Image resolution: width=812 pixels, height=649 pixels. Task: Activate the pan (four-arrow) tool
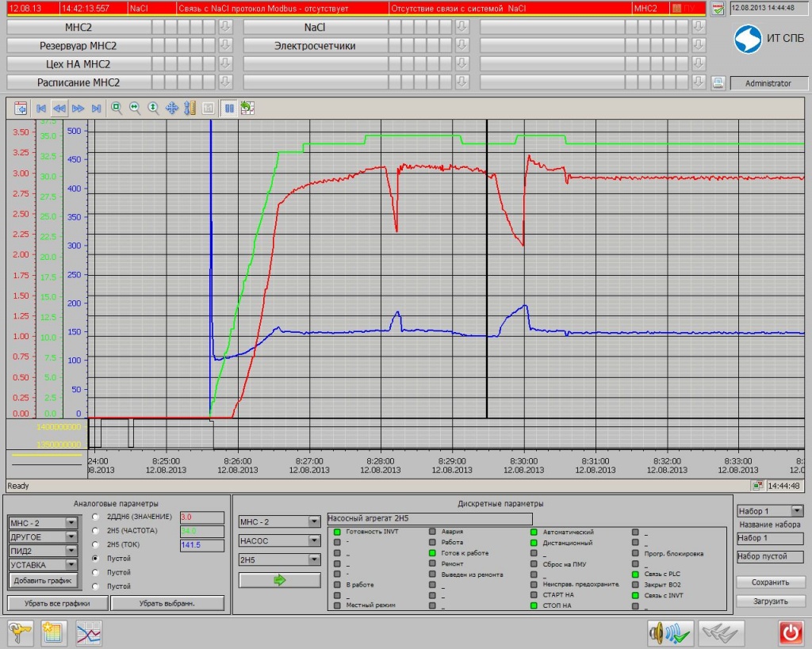(172, 108)
